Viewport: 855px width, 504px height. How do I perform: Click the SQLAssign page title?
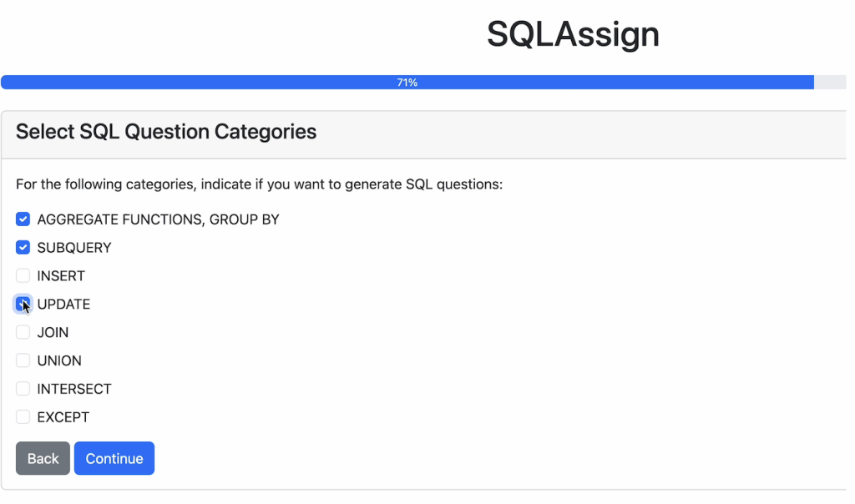click(x=573, y=34)
